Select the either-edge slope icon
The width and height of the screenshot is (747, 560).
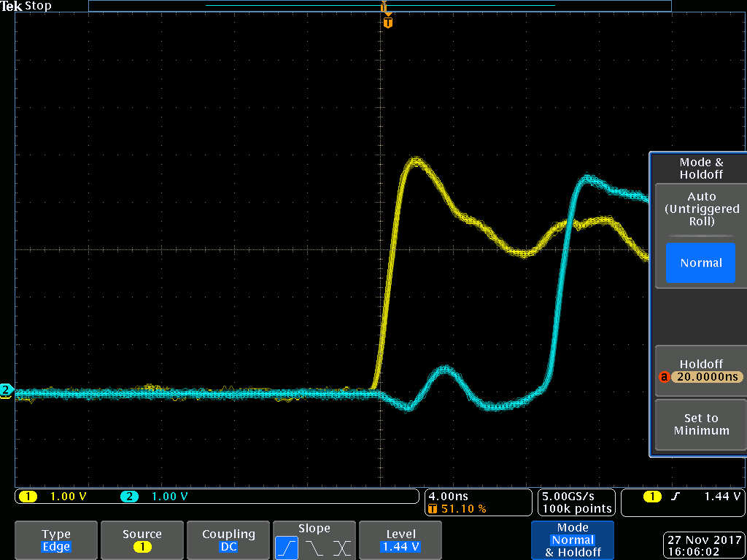coord(341,548)
